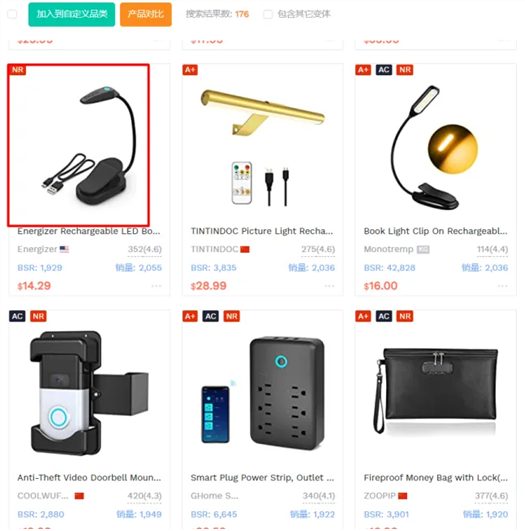Click the A+ badge on Fireproof Money Bag card

(x=363, y=316)
